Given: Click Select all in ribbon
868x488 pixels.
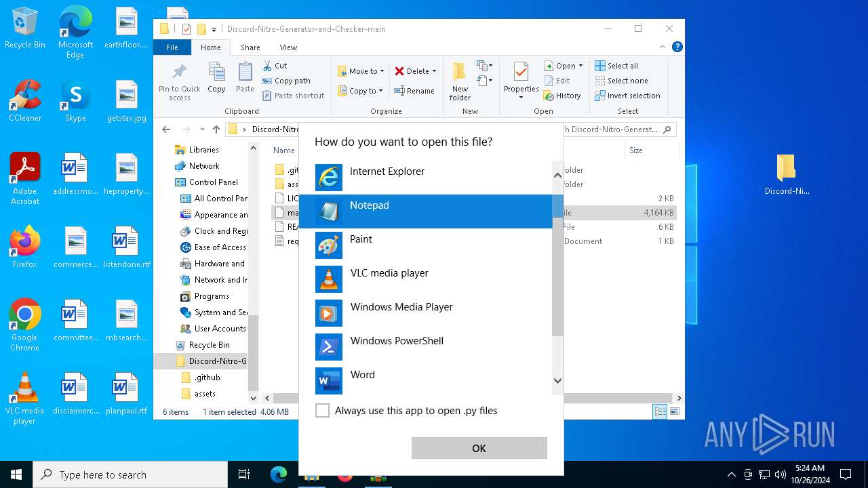Looking at the screenshot, I should pos(616,66).
